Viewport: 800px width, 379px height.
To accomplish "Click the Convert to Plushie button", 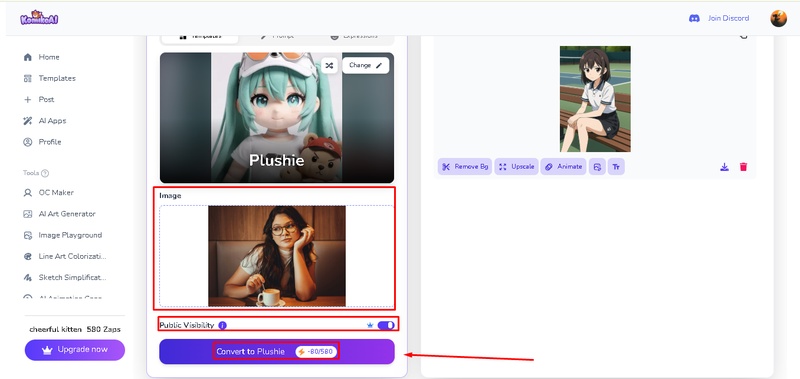I will click(x=277, y=352).
